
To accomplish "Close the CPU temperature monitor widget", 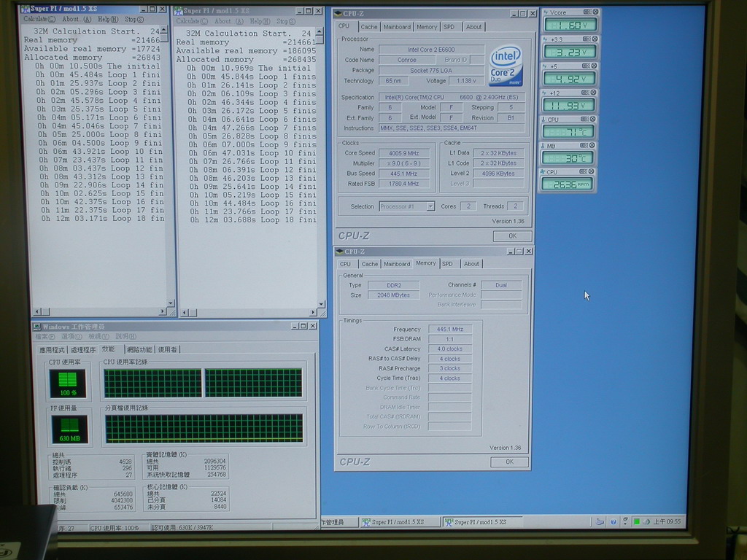I will click(x=592, y=119).
